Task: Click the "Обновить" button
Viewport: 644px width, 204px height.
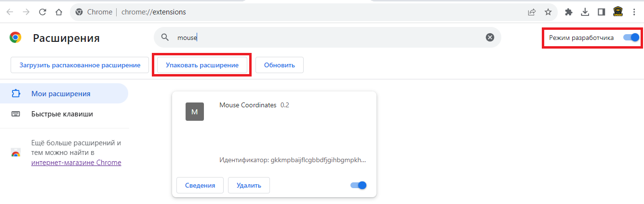Action: pyautogui.click(x=279, y=65)
